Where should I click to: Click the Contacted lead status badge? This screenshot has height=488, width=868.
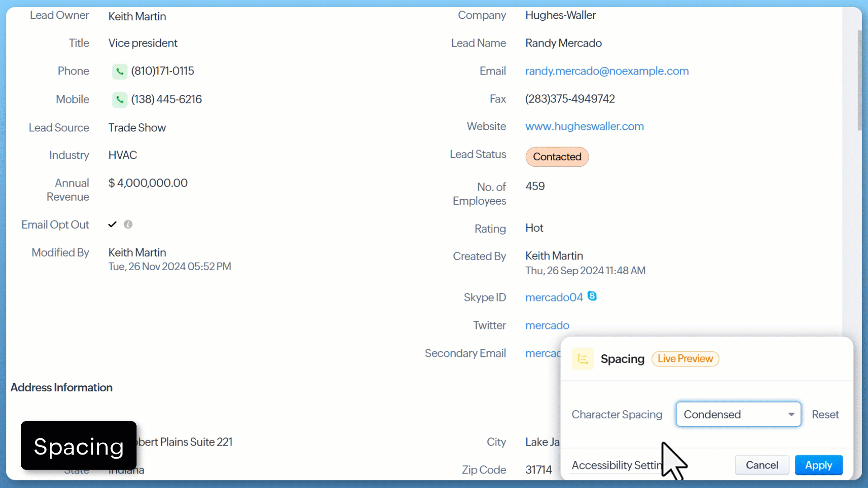click(557, 157)
